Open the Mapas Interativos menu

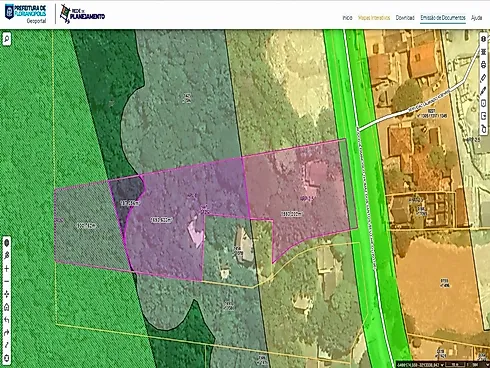(374, 18)
